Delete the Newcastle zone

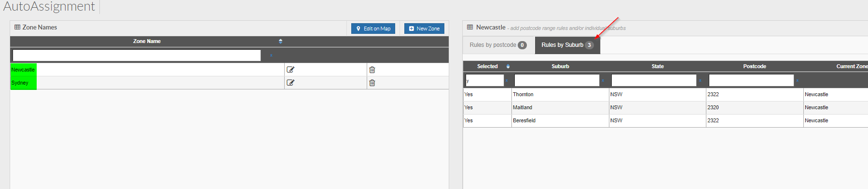coord(372,70)
